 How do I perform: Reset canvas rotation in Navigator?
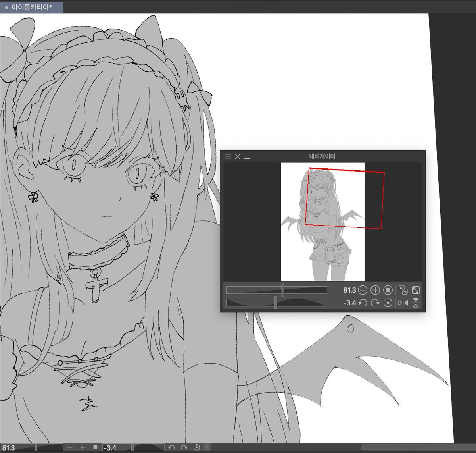(388, 303)
